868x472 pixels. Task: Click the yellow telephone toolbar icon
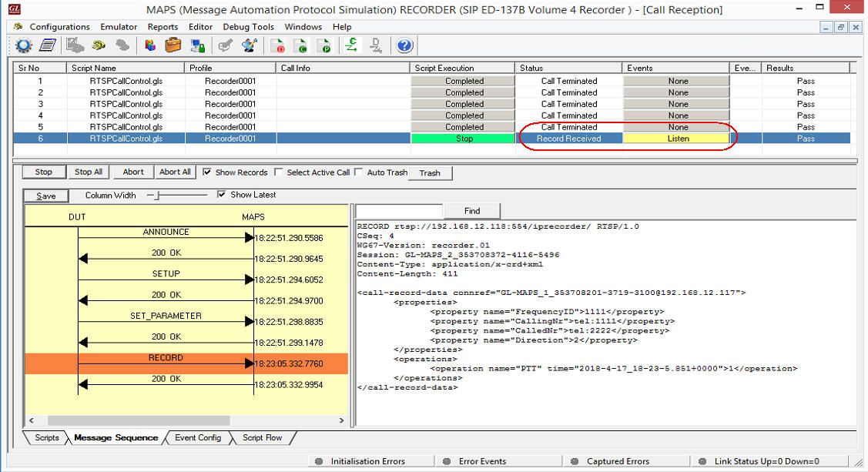(99, 45)
